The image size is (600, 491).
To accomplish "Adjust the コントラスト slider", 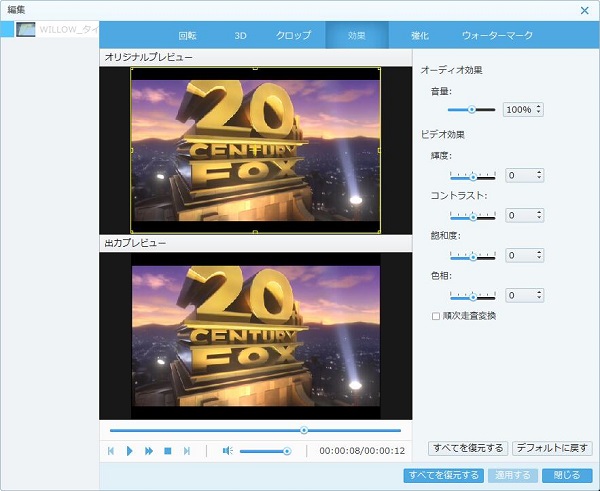I will (x=473, y=216).
